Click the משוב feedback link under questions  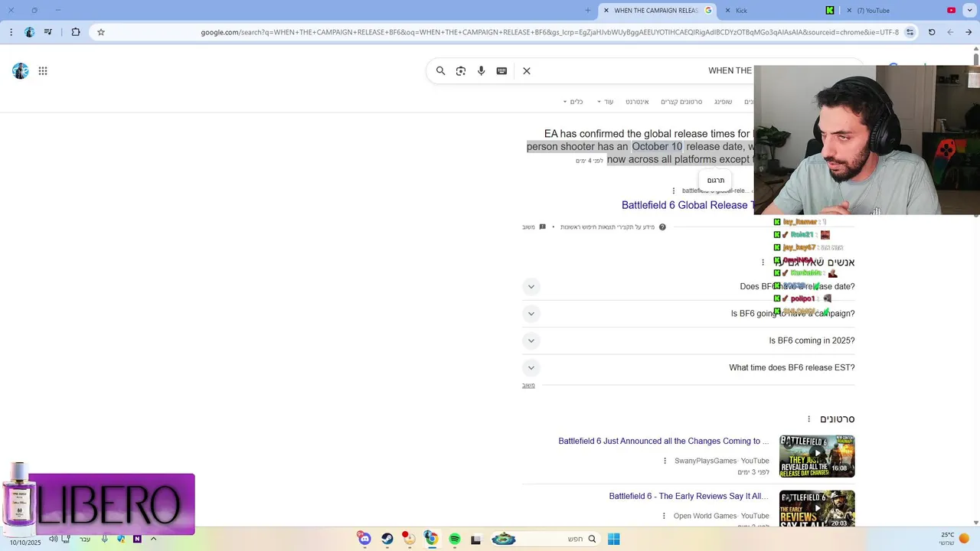point(528,386)
